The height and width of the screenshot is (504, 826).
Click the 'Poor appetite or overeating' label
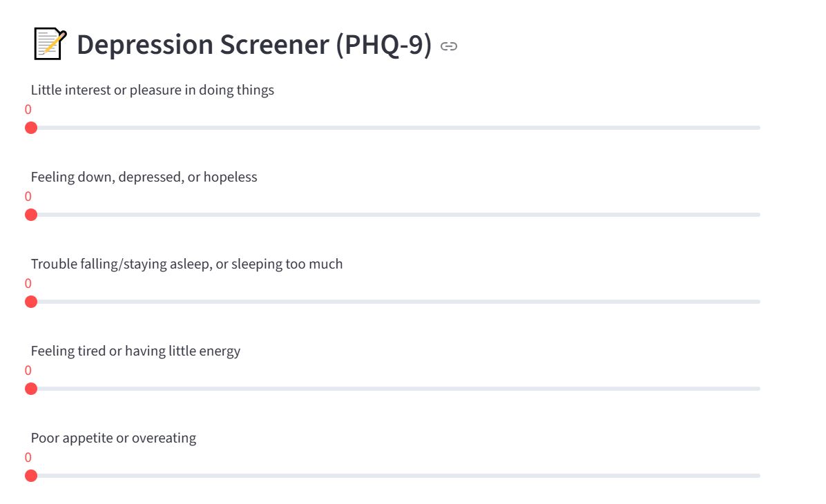[113, 438]
